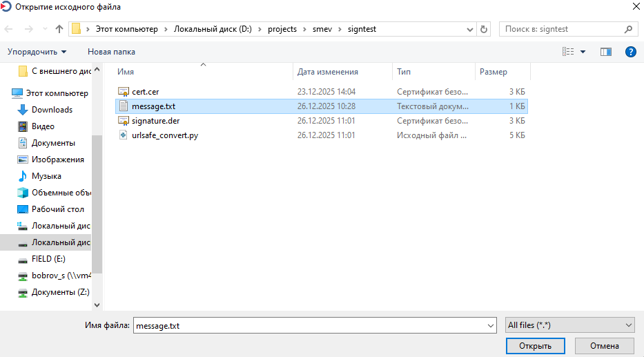Click the up-one-level arrow button
Screen dimensions: 644x357
pos(59,30)
